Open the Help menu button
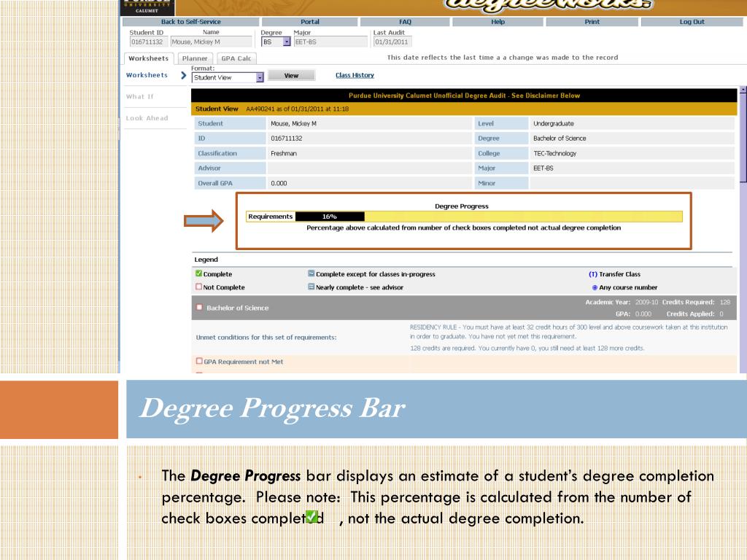The image size is (747, 560). pos(498,22)
